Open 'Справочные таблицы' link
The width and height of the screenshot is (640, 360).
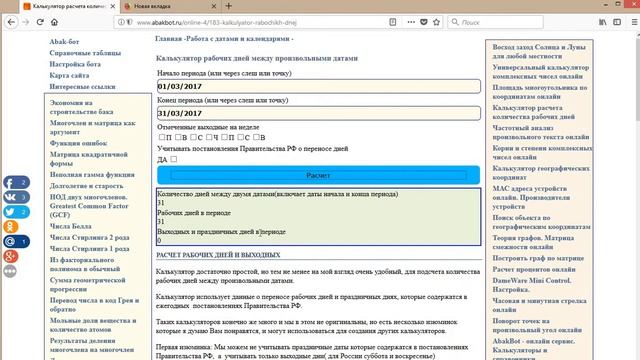tap(85, 53)
